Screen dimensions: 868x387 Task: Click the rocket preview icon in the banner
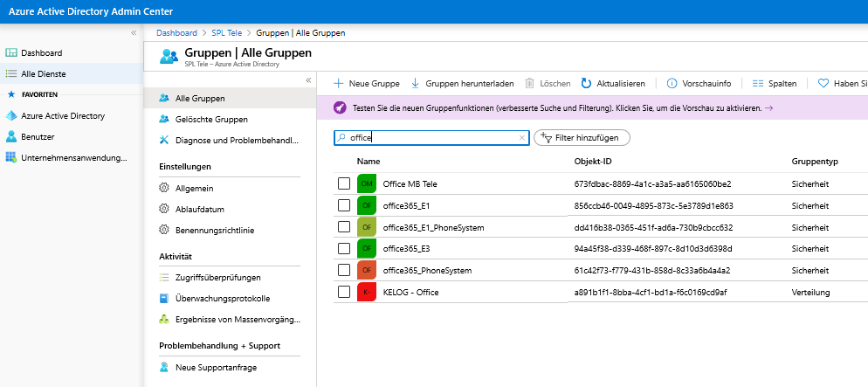340,108
